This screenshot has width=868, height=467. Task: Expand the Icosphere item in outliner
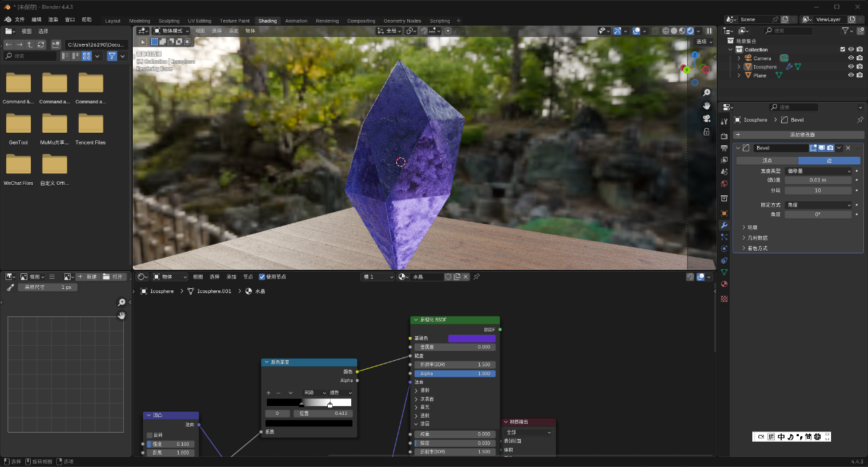pyautogui.click(x=739, y=67)
